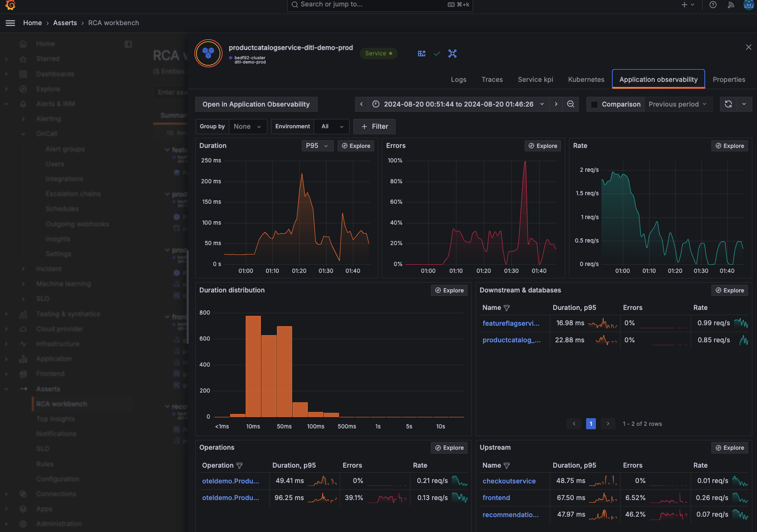Switch to the Kubernetes tab

pyautogui.click(x=586, y=79)
